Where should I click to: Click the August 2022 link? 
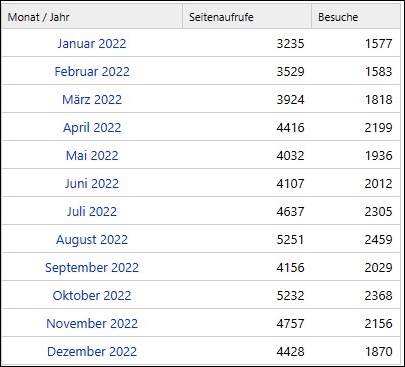pos(92,239)
